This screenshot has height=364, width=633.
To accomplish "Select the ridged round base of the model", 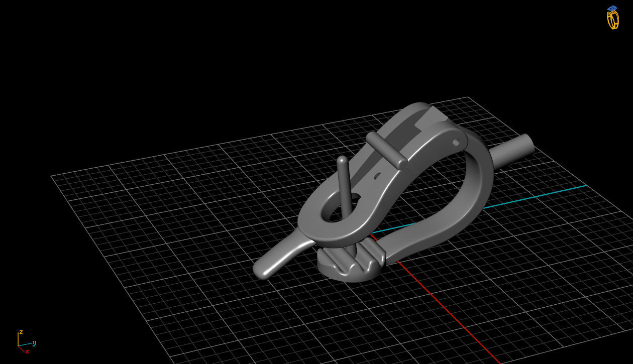I will 351,260.
